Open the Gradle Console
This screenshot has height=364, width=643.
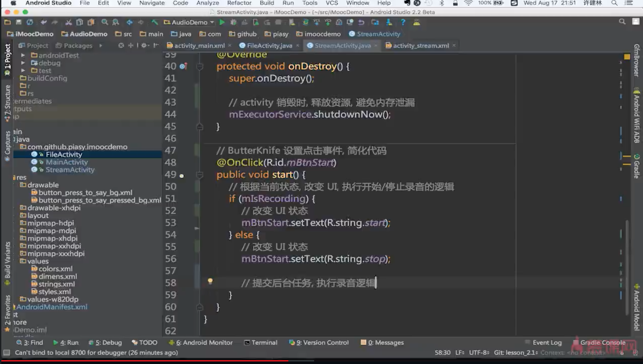[x=602, y=342]
